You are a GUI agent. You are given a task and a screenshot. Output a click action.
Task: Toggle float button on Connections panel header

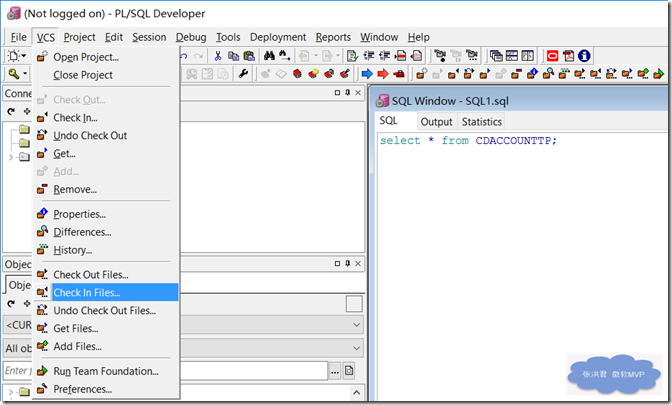tap(337, 93)
